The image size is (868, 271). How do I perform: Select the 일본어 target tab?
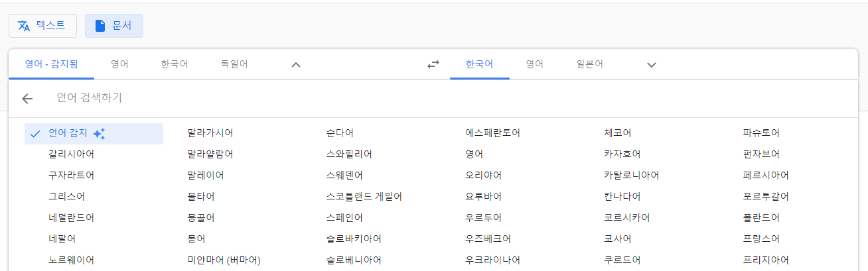point(590,64)
